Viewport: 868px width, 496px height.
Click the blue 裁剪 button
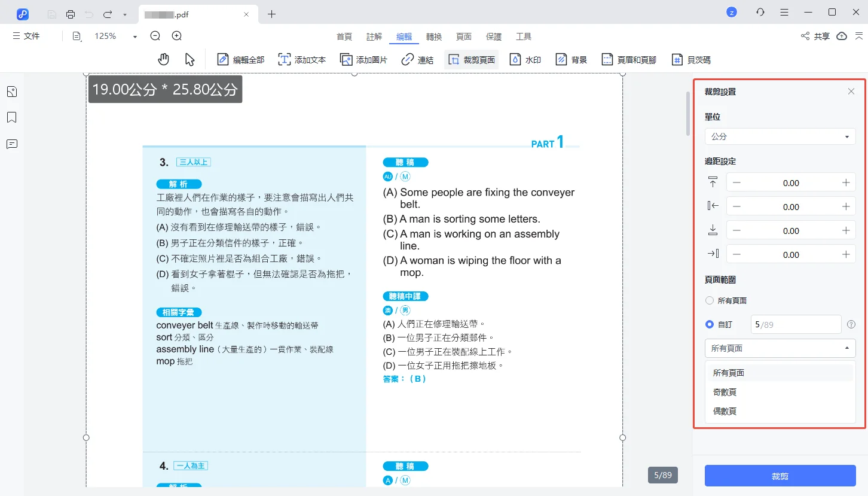coord(780,476)
